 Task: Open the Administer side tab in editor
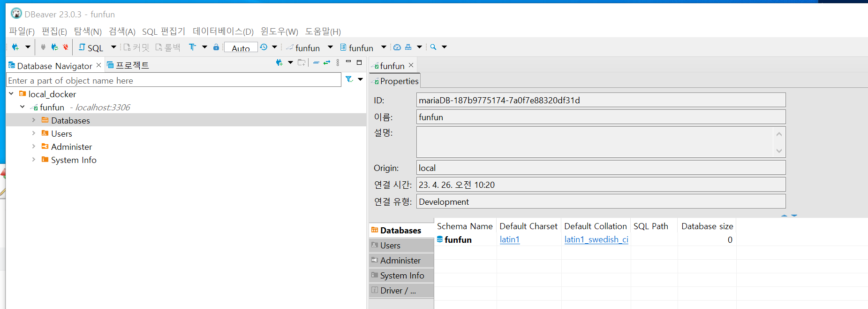pyautogui.click(x=401, y=260)
